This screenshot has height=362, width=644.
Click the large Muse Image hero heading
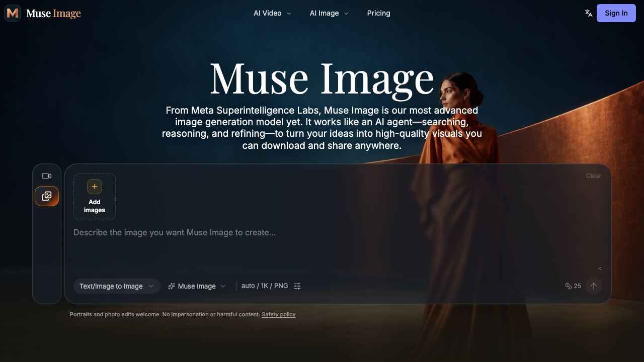(x=322, y=78)
